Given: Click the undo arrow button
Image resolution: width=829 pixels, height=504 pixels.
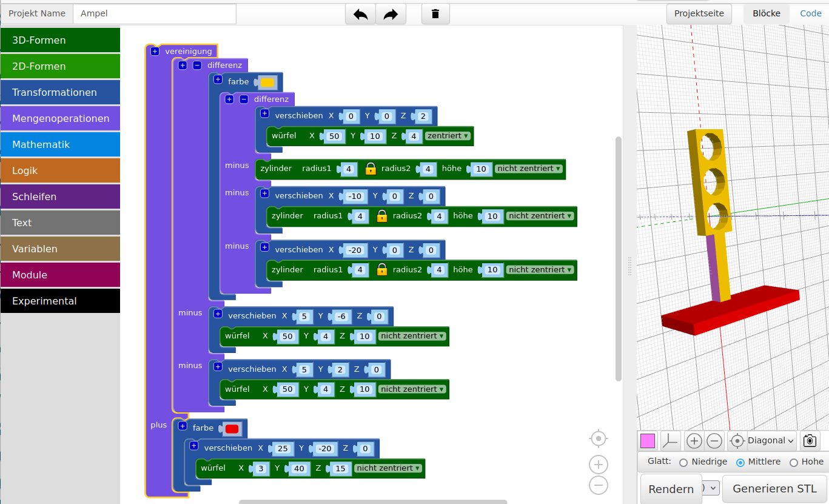Looking at the screenshot, I should 360,14.
